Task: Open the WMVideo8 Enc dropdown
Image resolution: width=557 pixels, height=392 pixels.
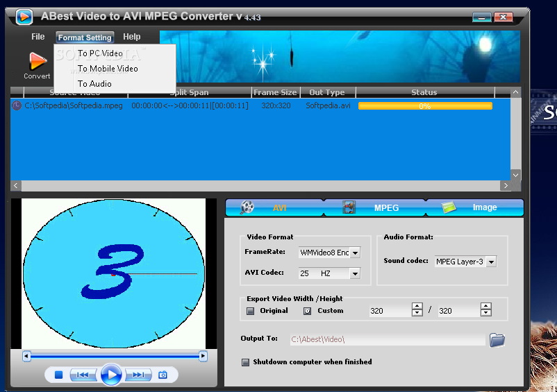Action: [355, 253]
